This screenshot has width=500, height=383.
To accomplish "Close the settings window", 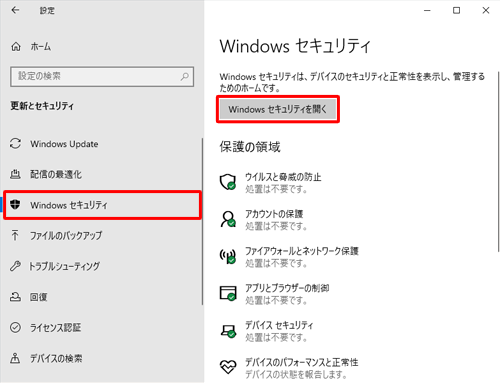I will point(486,11).
